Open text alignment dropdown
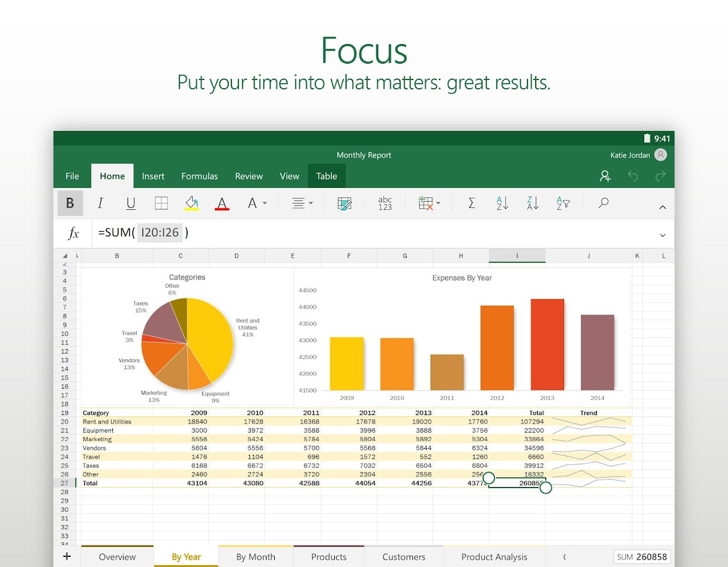 [x=303, y=203]
